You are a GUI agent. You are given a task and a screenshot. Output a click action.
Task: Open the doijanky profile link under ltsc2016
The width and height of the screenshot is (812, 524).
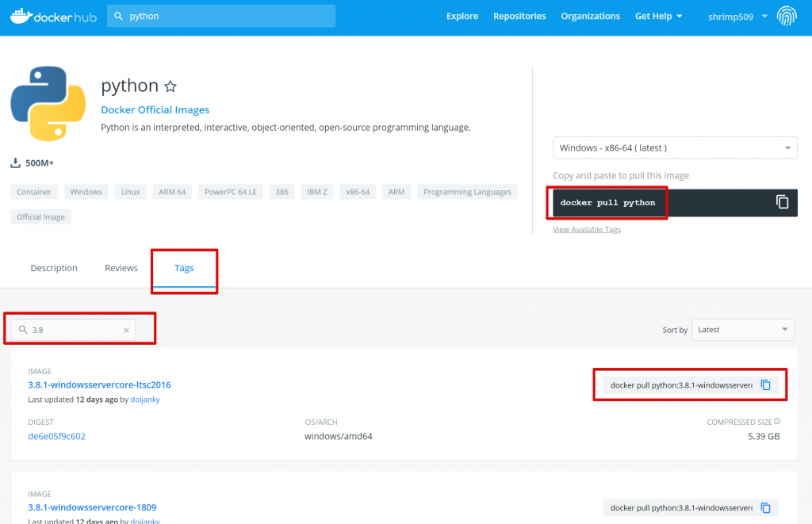145,400
